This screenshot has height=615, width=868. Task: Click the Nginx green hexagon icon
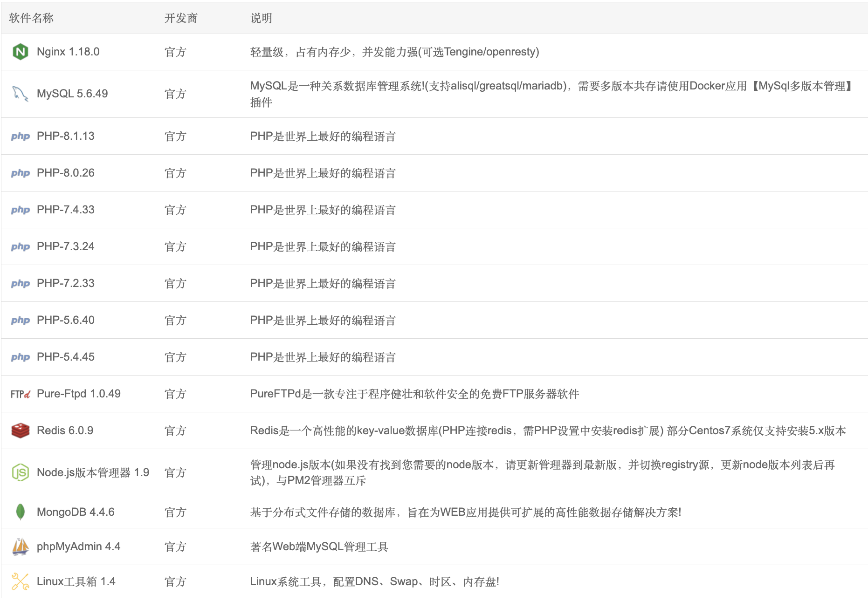20,52
